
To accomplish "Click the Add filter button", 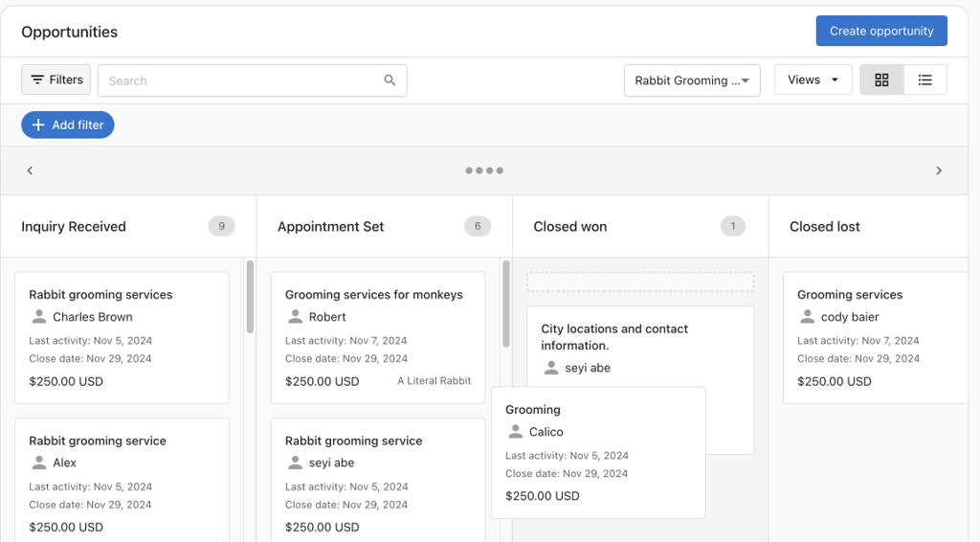I will point(68,124).
